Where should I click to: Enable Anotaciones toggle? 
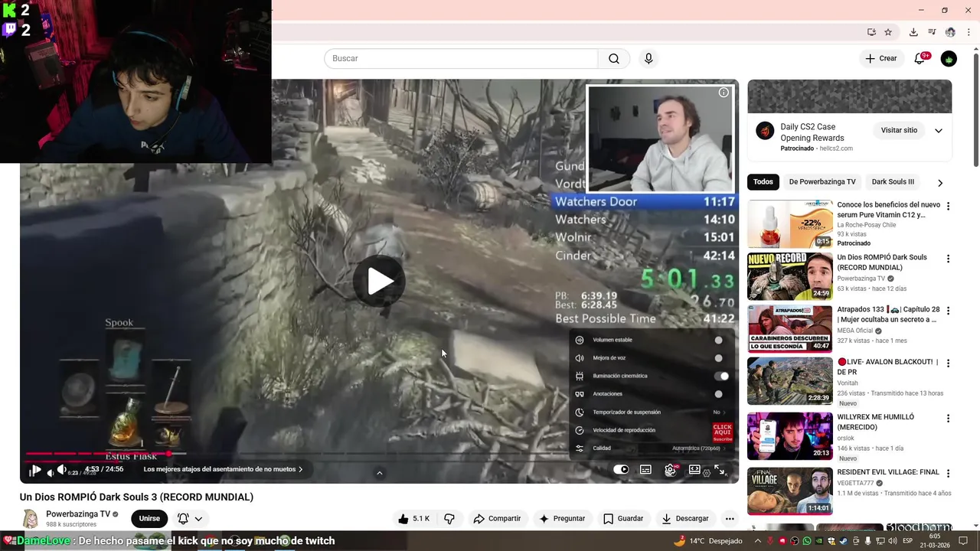pyautogui.click(x=718, y=394)
